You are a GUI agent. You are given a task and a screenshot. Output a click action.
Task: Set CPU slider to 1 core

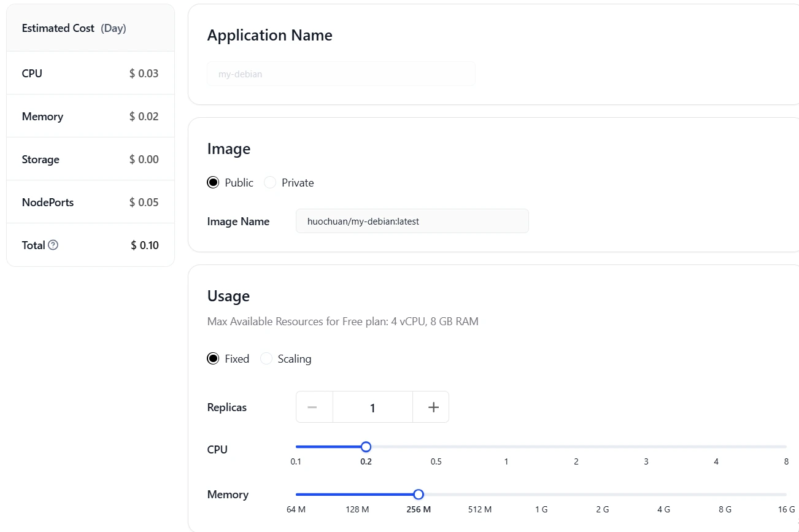click(x=506, y=447)
